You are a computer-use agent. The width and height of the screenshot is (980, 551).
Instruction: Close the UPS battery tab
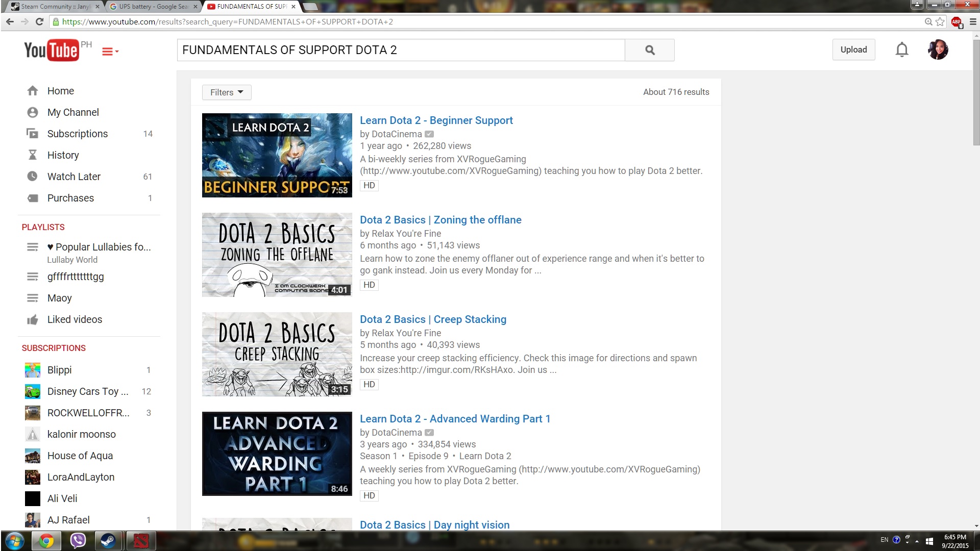195,7
